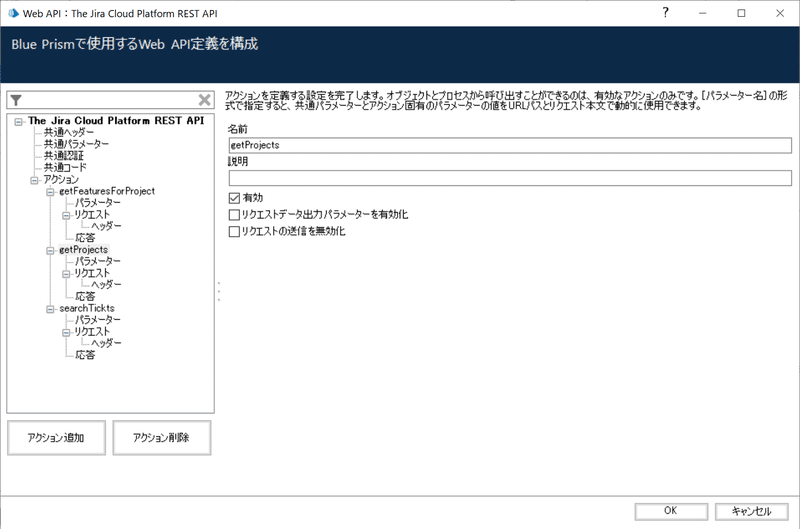Viewport: 800px width, 529px height.
Task: Close the Web API dialog
Action: pyautogui.click(x=780, y=13)
